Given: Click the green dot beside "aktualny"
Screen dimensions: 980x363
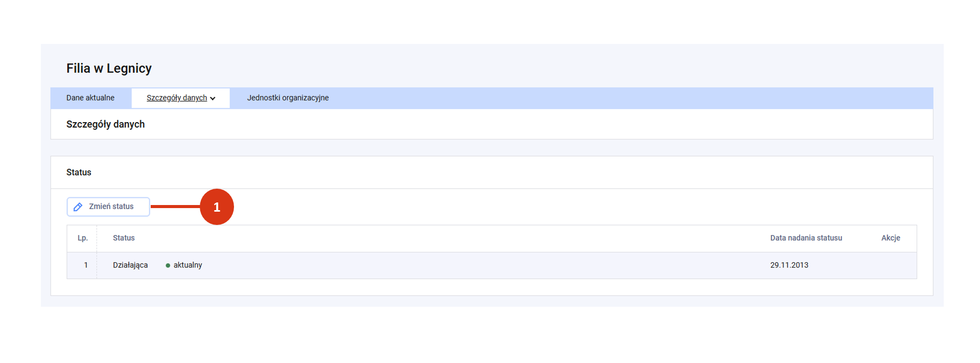Looking at the screenshot, I should point(168,265).
